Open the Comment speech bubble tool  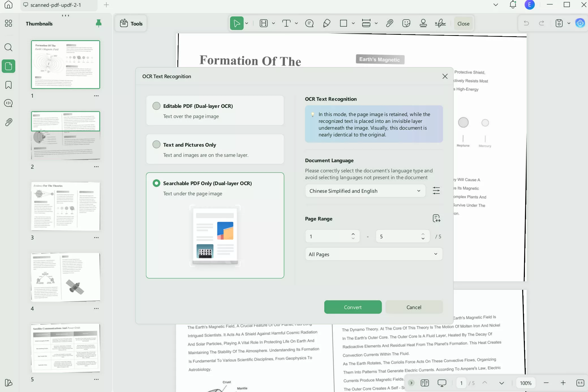tap(309, 23)
